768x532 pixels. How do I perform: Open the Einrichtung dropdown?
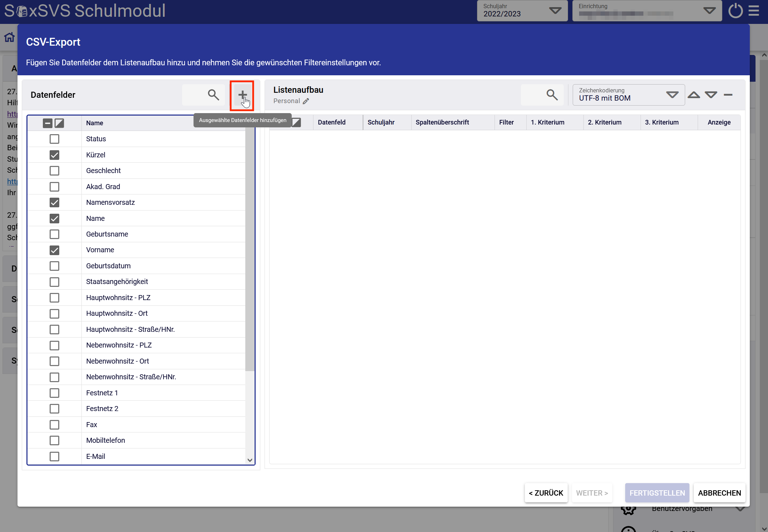(647, 11)
